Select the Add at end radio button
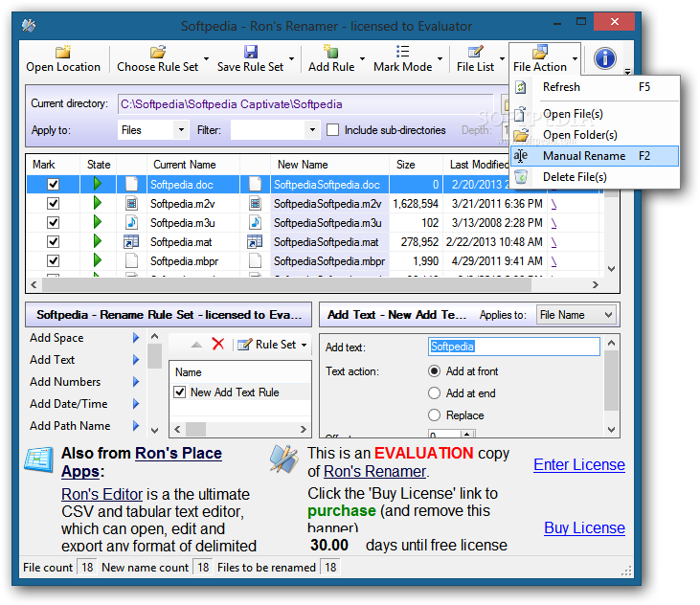700x605 pixels. click(x=434, y=393)
